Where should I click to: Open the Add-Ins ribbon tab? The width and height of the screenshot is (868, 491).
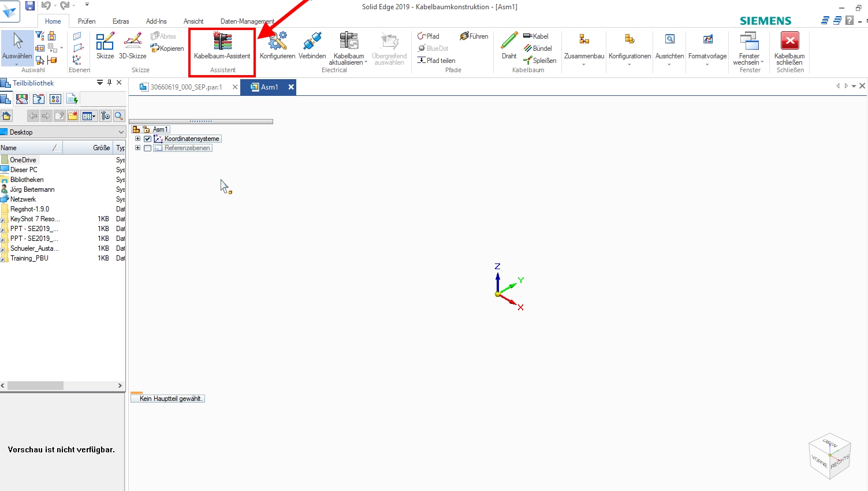pos(156,21)
